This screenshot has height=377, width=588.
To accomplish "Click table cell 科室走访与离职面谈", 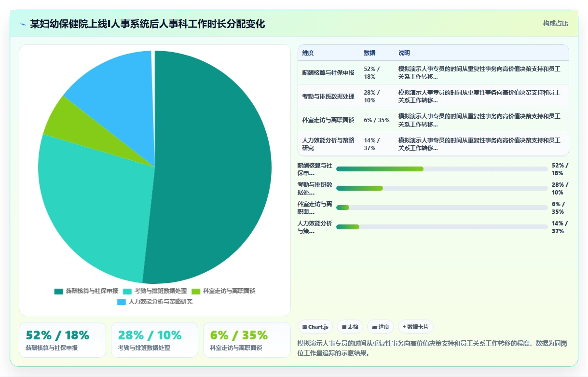I will tap(328, 120).
